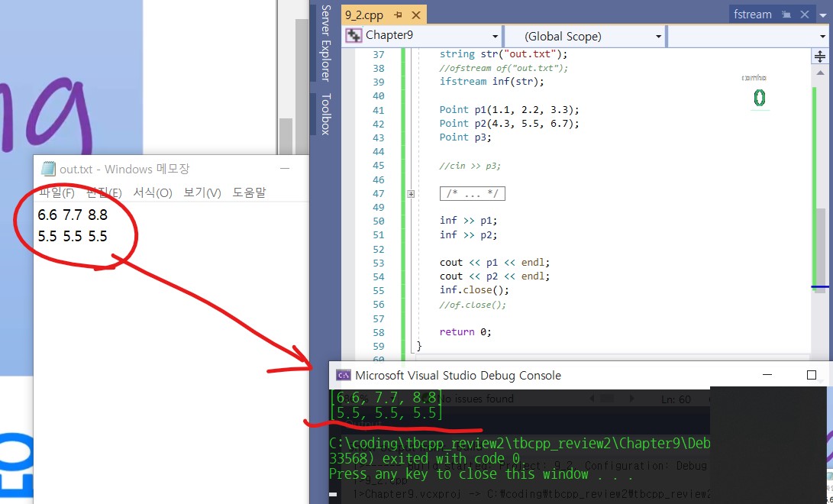Click line number 50 in the editor margin

point(378,221)
